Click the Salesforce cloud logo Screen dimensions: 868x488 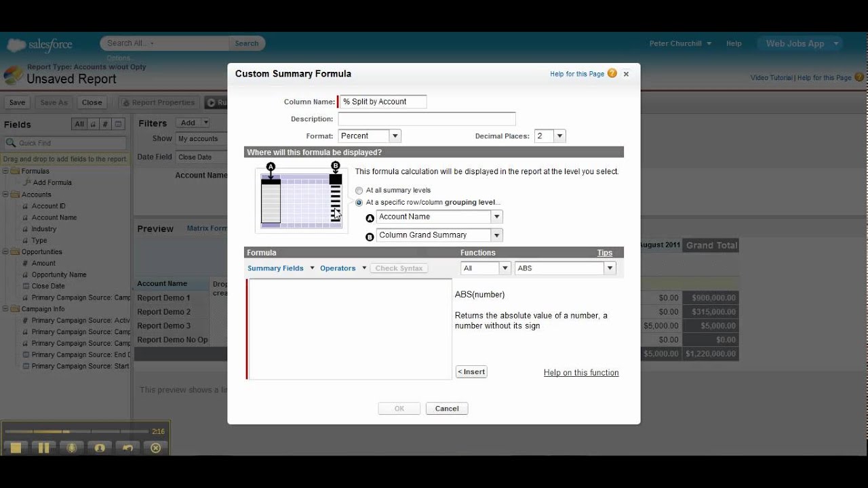click(x=16, y=45)
